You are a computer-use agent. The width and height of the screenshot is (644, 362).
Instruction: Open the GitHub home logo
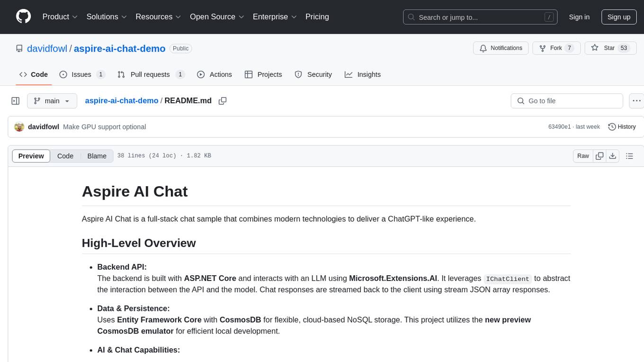click(24, 17)
